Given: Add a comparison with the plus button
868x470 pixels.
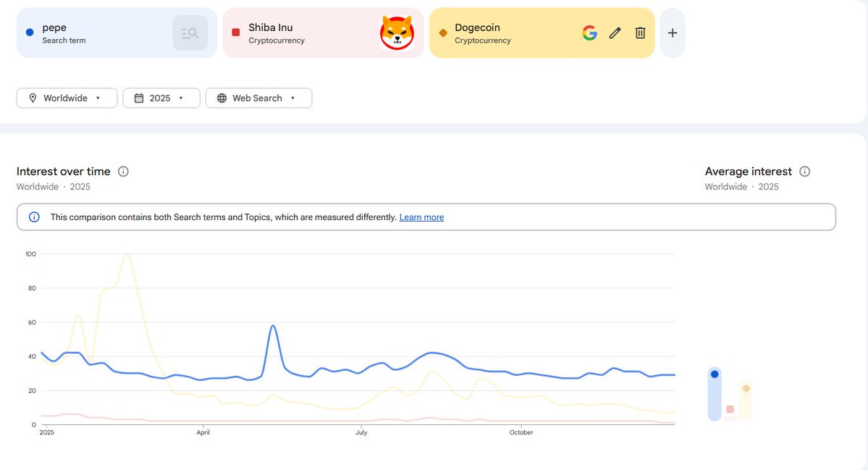Looking at the screenshot, I should point(673,33).
